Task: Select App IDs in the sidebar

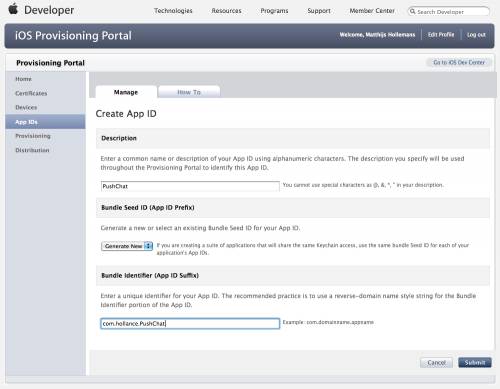Action: 45,122
